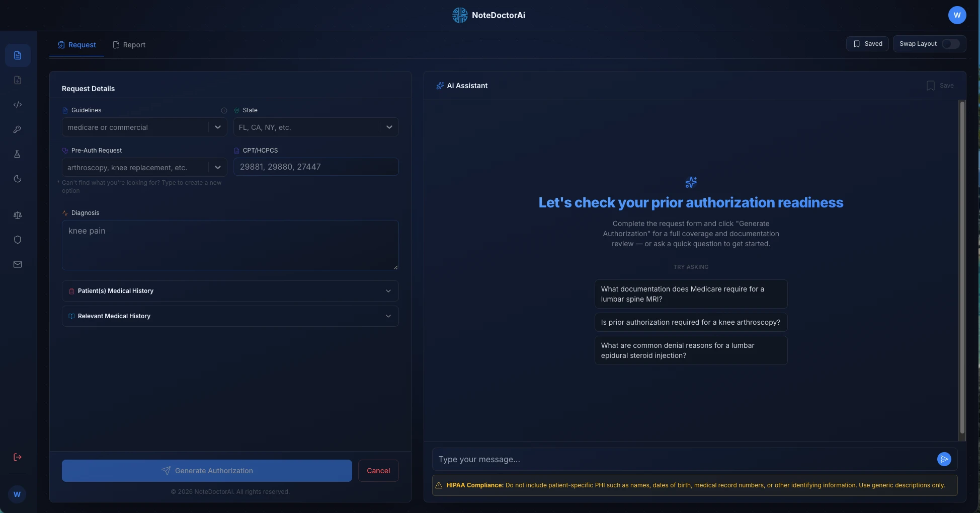
Task: Click the CPT/HCPCS input field
Action: [316, 167]
